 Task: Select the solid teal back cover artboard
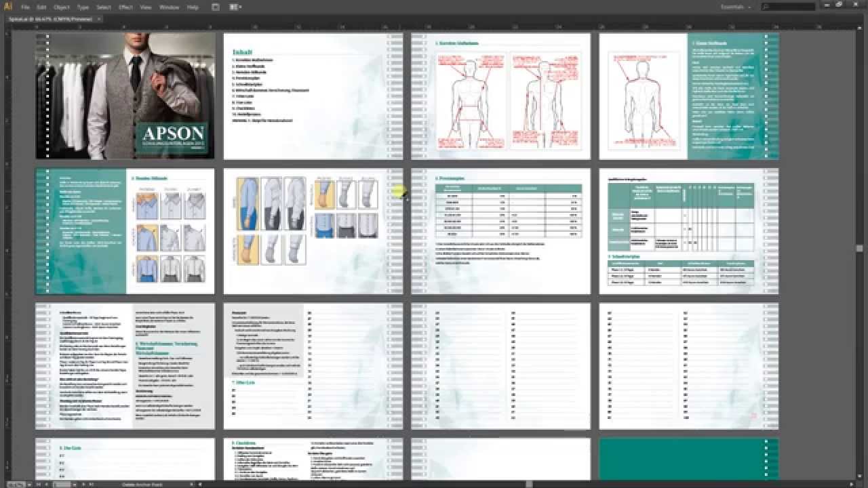(689, 459)
